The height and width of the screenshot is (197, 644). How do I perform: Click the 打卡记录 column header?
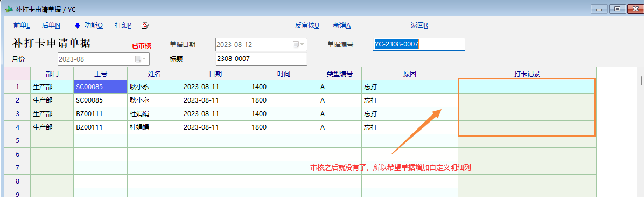(527, 73)
